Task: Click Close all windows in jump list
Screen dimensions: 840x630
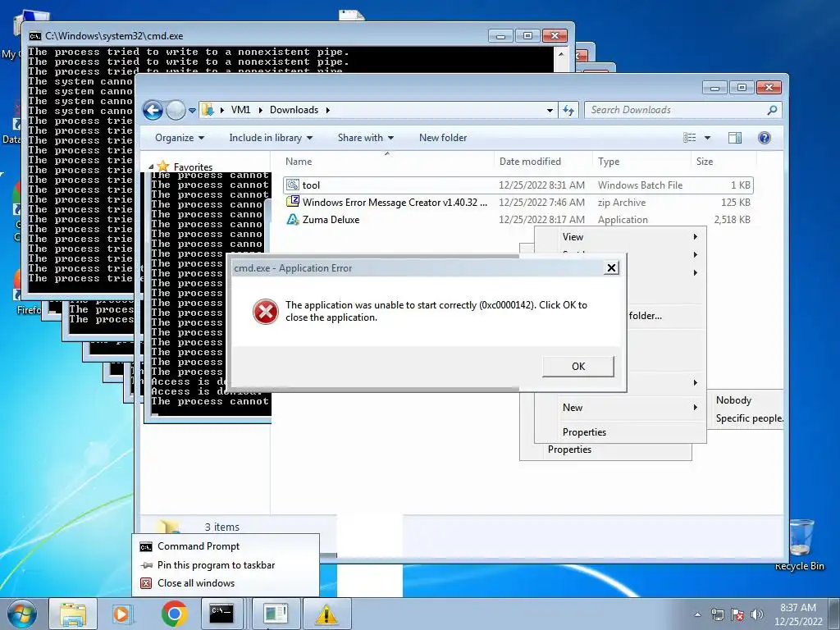Action: (x=226, y=583)
